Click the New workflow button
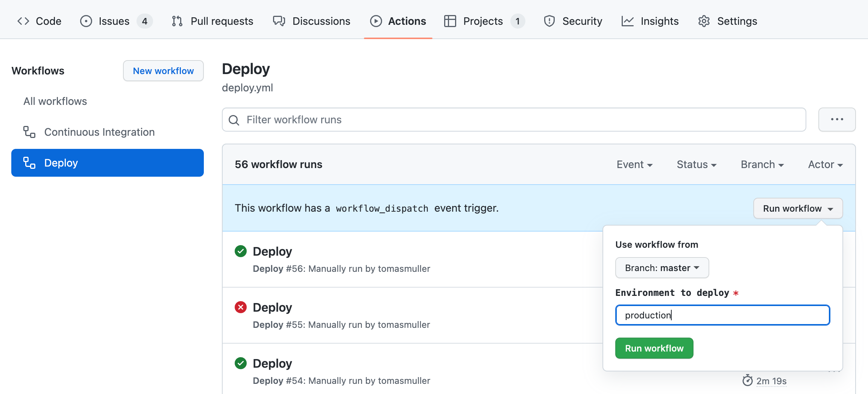The width and height of the screenshot is (868, 394). [163, 71]
